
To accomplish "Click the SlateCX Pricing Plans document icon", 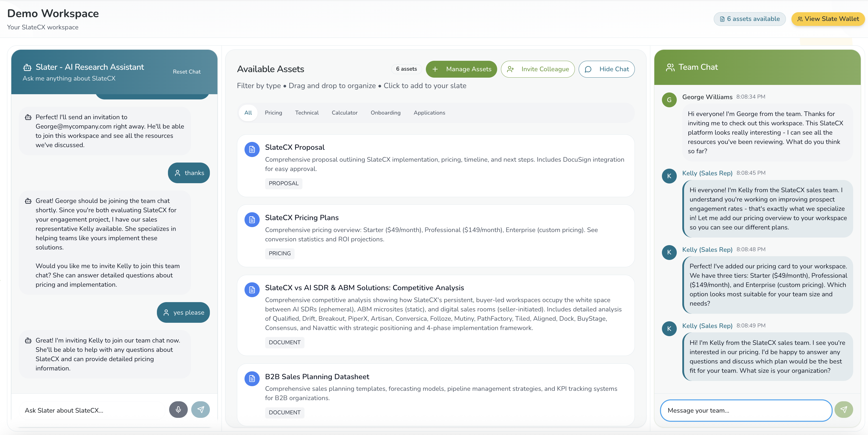I will tap(252, 220).
